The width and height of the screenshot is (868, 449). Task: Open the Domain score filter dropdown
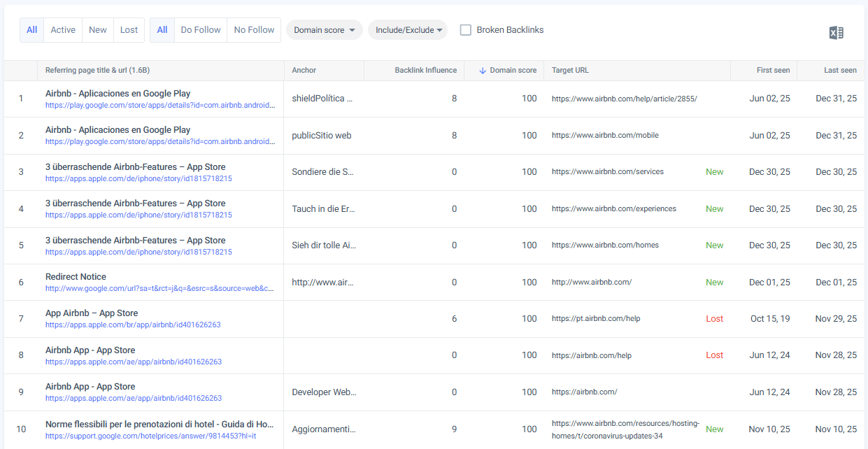click(x=325, y=30)
